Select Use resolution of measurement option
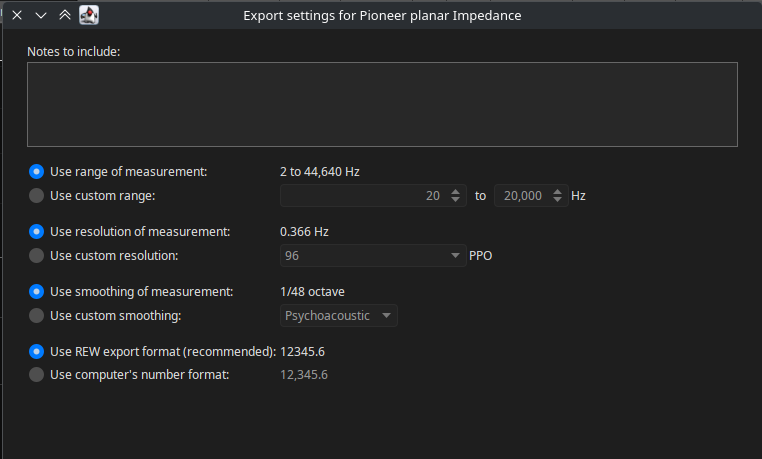This screenshot has width=762, height=459. click(36, 232)
